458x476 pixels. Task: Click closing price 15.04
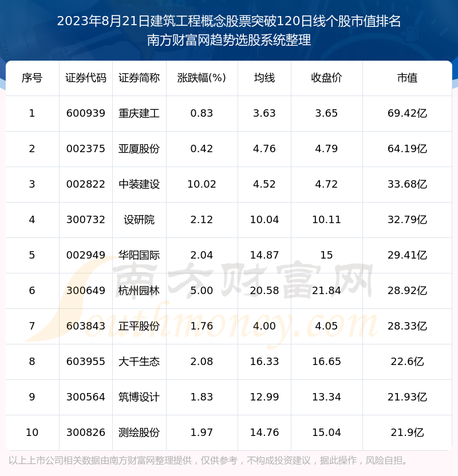326,433
